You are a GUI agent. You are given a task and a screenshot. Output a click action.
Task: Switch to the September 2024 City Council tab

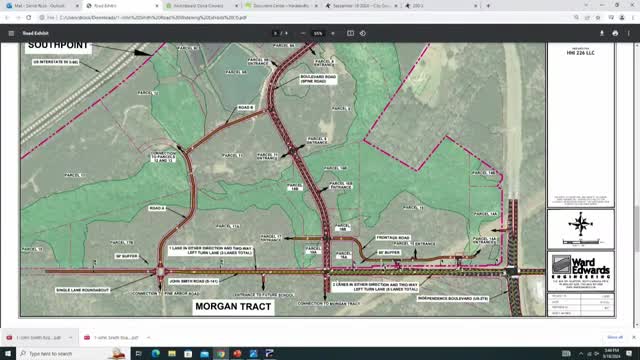[361, 6]
